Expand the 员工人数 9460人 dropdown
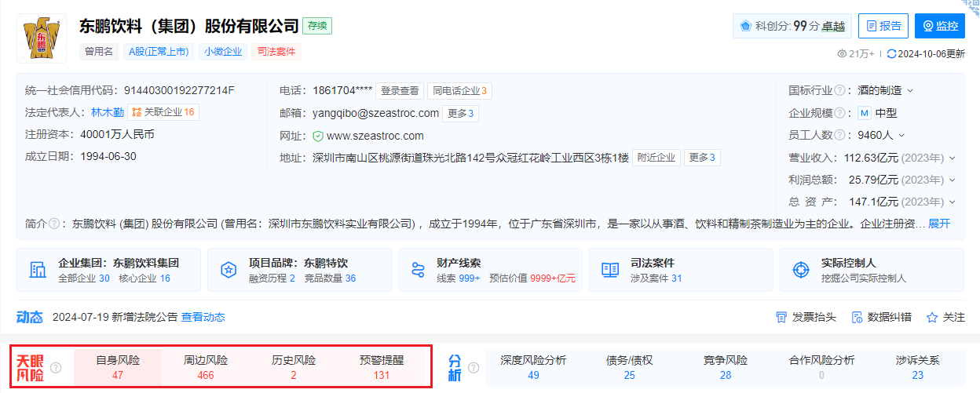Screen dimensions: 980x393 901,136
